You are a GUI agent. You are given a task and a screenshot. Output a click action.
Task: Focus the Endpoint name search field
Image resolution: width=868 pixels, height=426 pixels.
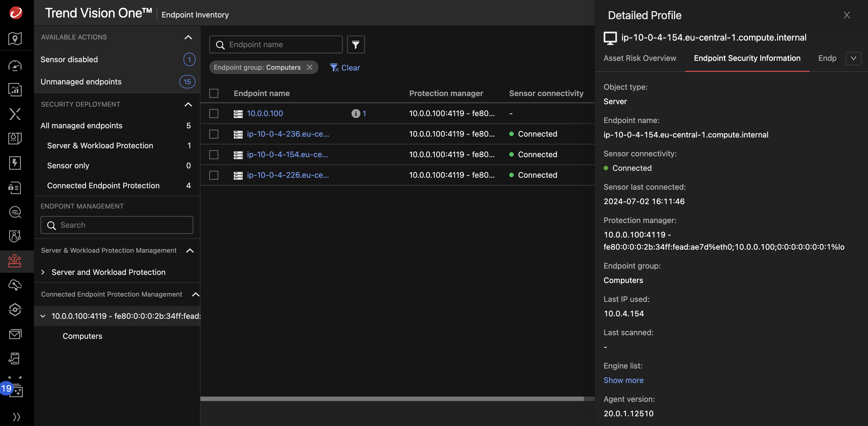(x=276, y=44)
